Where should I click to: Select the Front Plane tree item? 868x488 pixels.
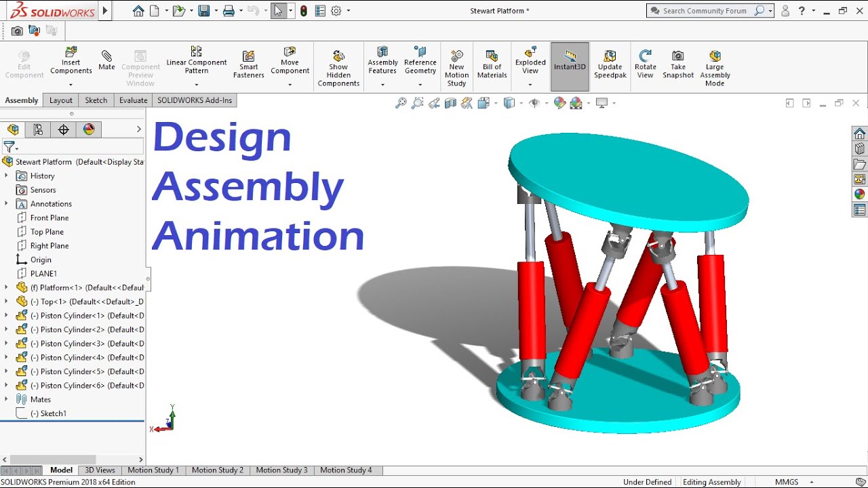pos(50,218)
